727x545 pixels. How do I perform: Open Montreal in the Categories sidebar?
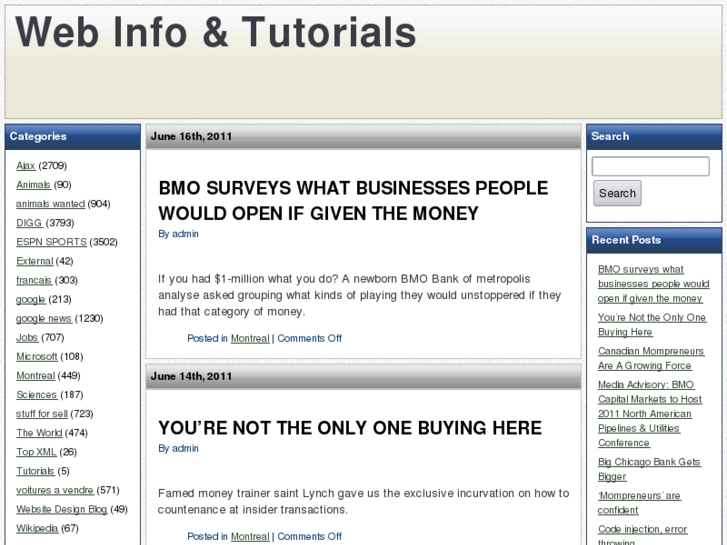[x=36, y=375]
